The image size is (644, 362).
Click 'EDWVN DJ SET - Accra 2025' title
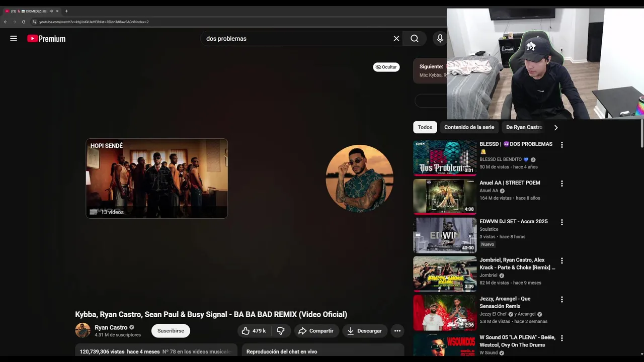513,222
